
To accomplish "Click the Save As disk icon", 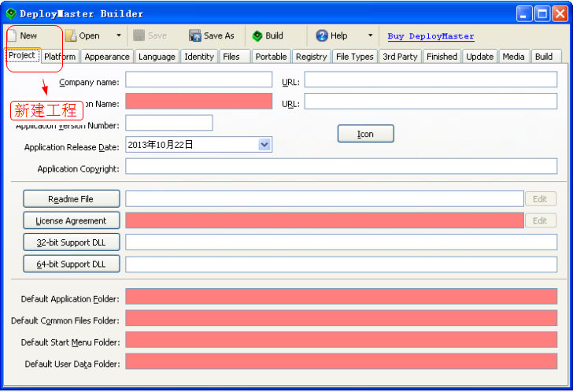I will (194, 35).
